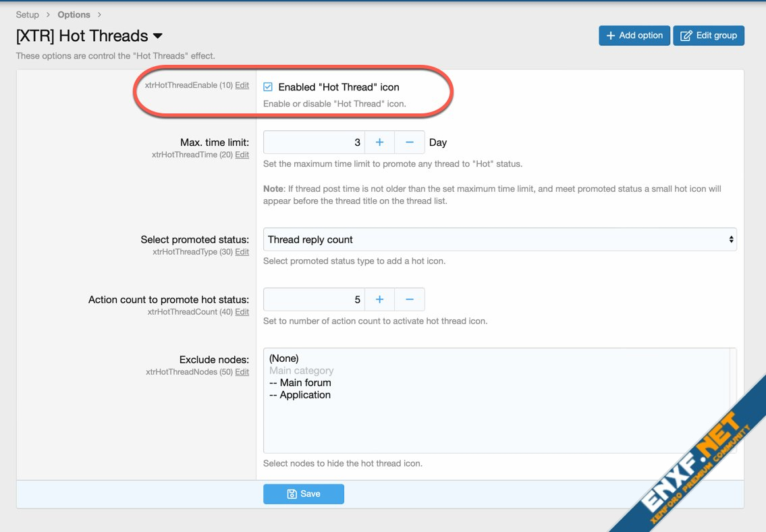Click Edit link for xtrHotThreadCount

242,312
